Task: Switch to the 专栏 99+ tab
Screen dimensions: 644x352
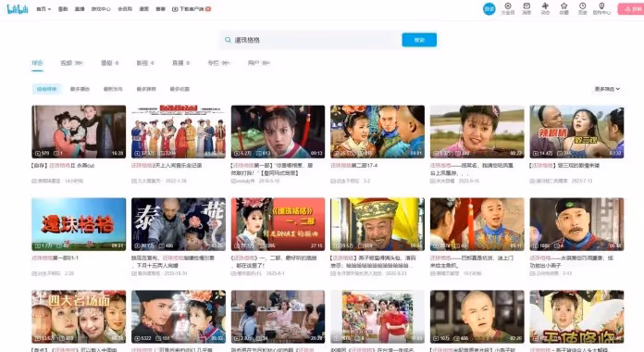Action: [218, 63]
